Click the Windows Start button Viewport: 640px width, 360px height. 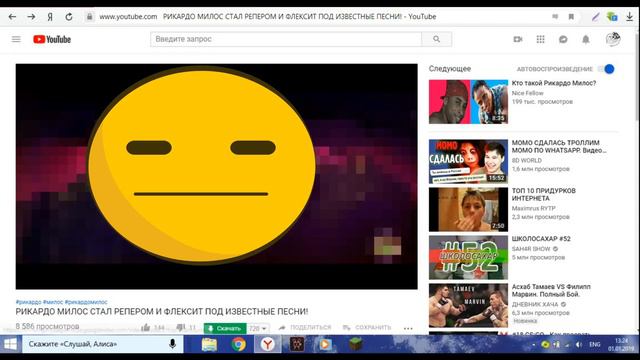(x=10, y=344)
